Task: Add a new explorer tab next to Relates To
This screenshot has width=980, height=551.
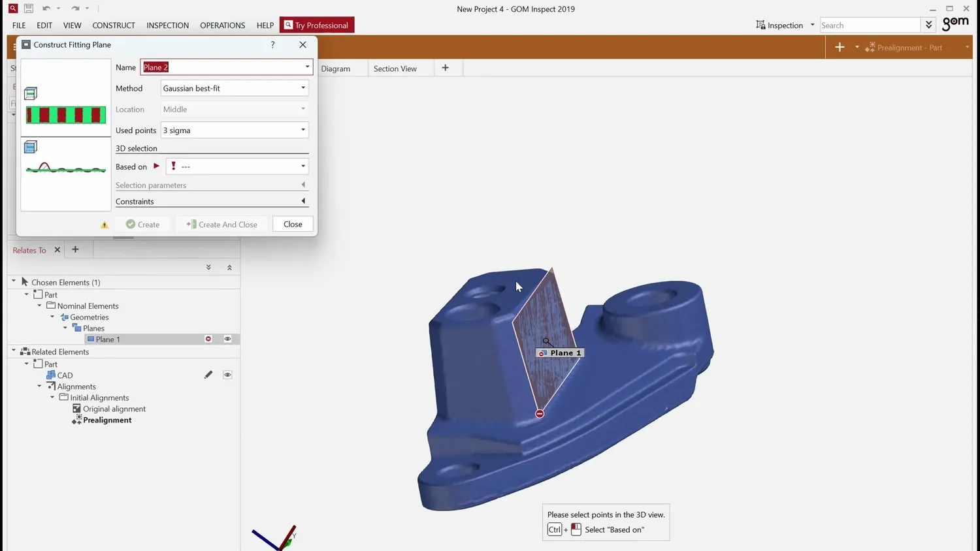Action: click(x=75, y=249)
